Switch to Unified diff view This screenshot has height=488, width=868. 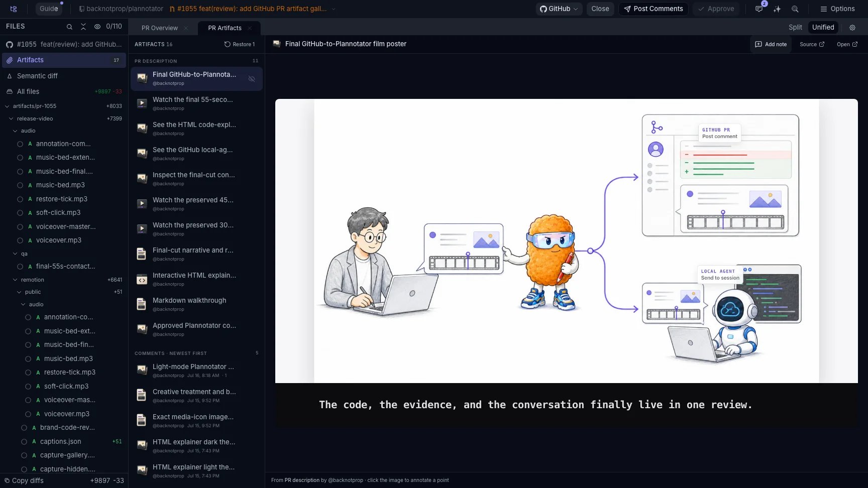(x=823, y=28)
